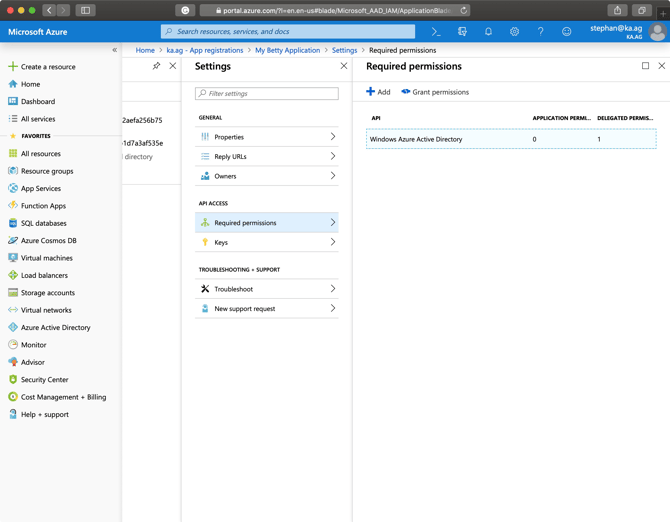Image resolution: width=670 pixels, height=522 pixels.
Task: Reload the page in Safari
Action: (463, 10)
